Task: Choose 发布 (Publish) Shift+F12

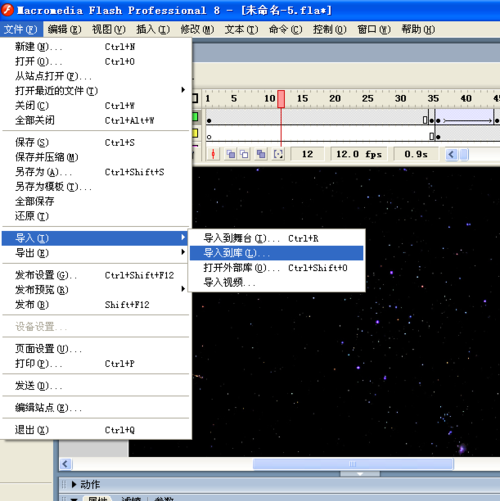Action: (x=96, y=304)
